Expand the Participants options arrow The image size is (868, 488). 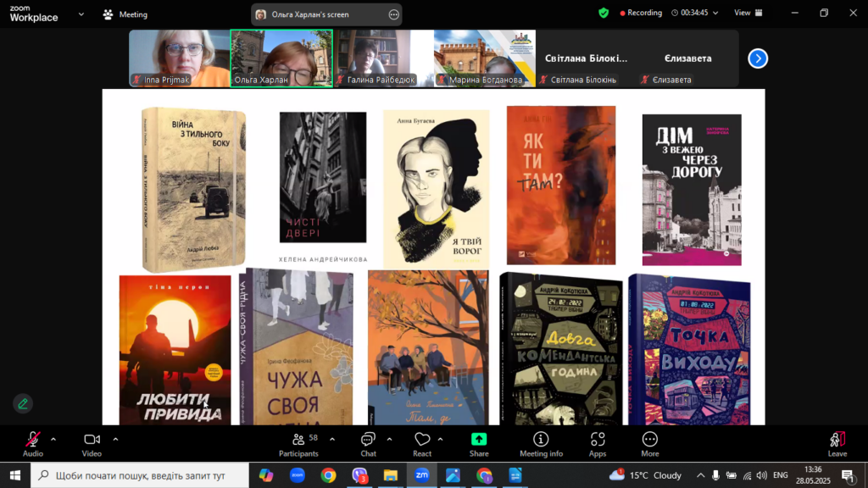pos(332,440)
